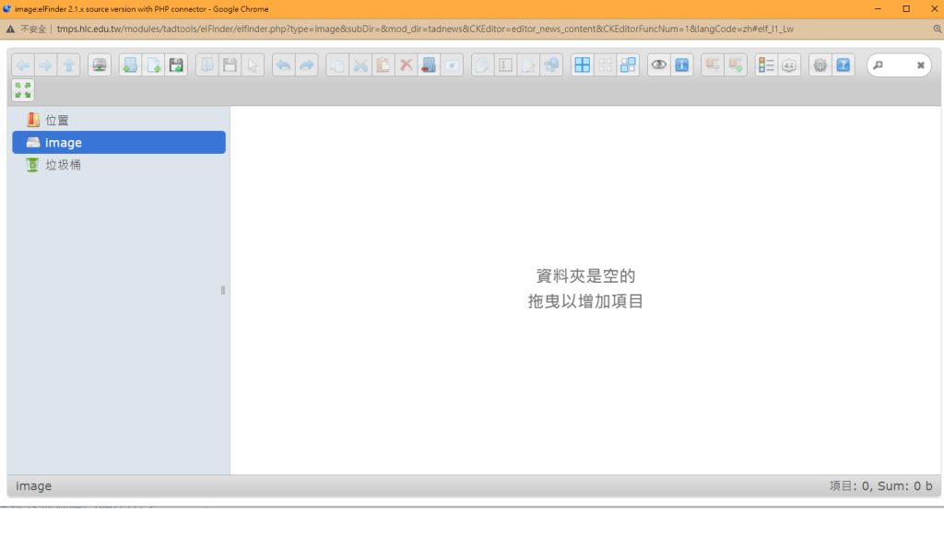
Task: Select the 位置 places item in sidebar
Action: pyautogui.click(x=119, y=121)
